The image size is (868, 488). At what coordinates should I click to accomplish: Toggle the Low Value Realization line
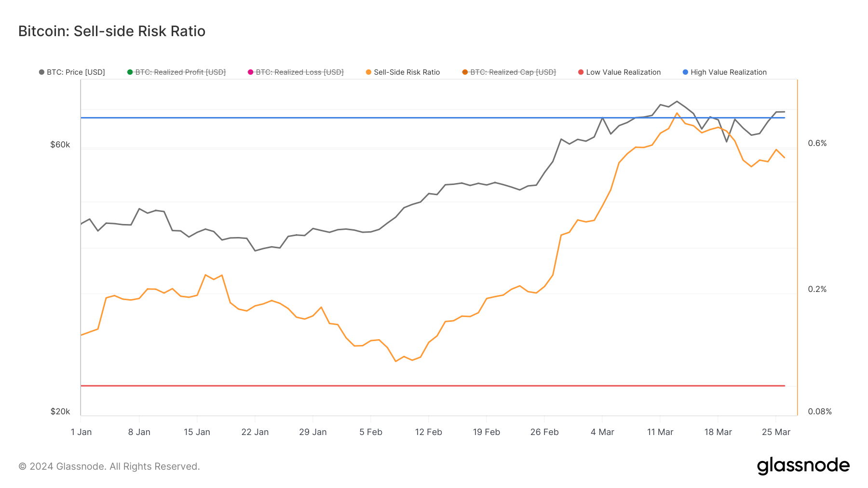[623, 72]
